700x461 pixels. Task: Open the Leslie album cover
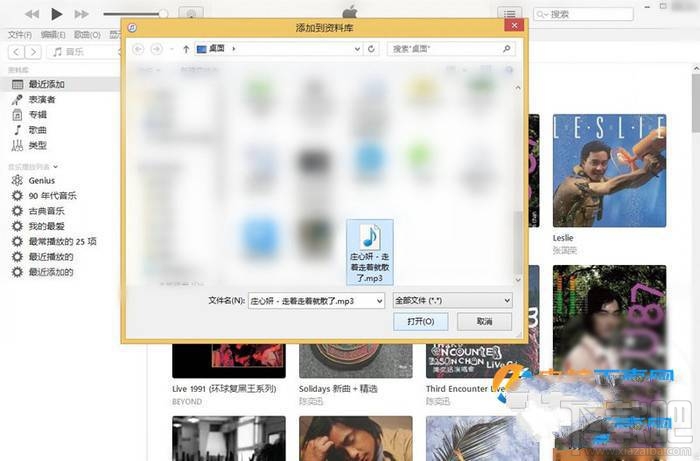click(609, 170)
